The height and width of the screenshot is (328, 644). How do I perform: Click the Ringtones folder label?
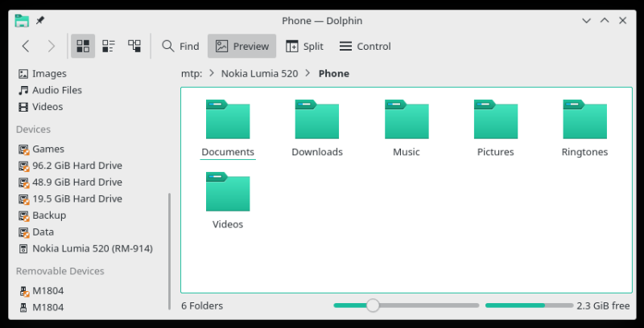[x=584, y=152]
